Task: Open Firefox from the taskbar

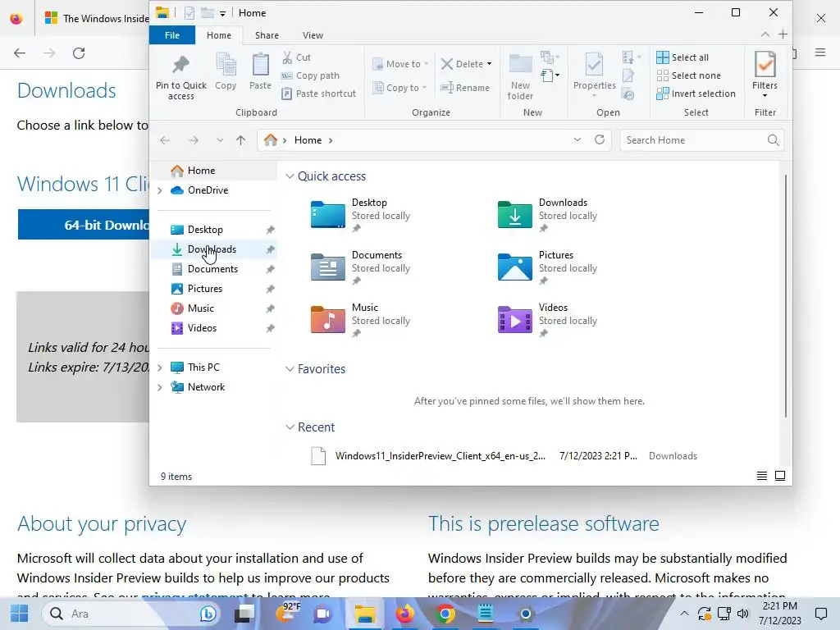Action: [405, 614]
